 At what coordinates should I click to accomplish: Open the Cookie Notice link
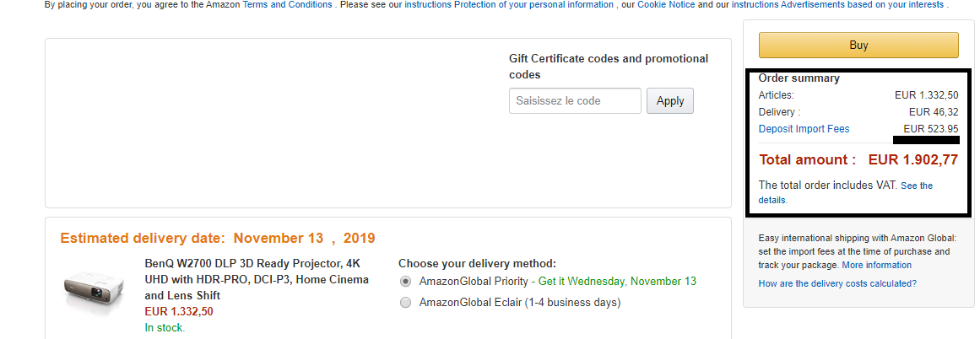pyautogui.click(x=667, y=4)
